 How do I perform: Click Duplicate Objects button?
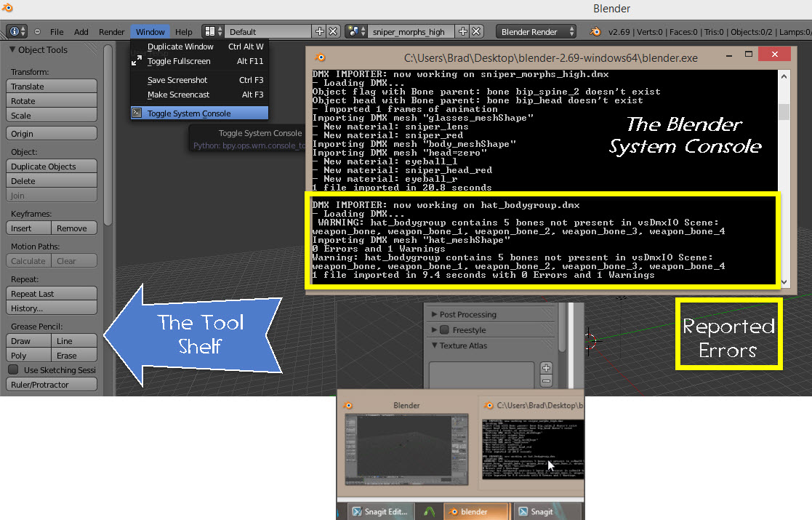[52, 167]
